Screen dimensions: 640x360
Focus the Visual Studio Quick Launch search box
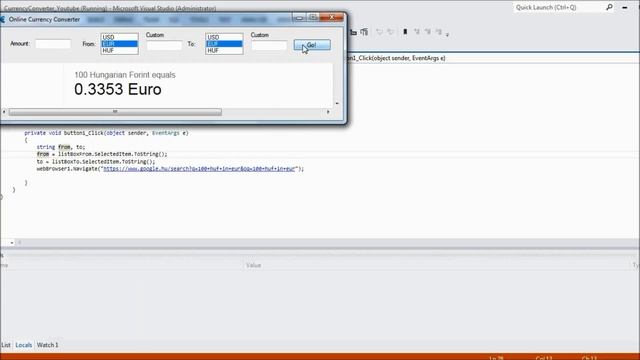pos(558,7)
